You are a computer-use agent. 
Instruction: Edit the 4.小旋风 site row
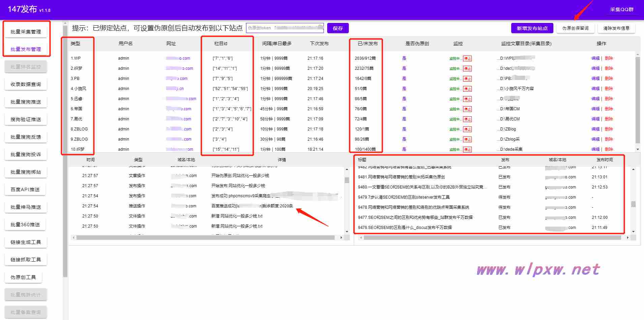point(595,89)
